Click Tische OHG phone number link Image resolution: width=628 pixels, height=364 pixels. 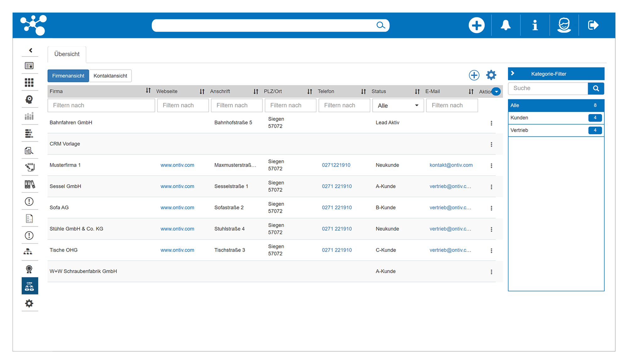click(x=337, y=250)
